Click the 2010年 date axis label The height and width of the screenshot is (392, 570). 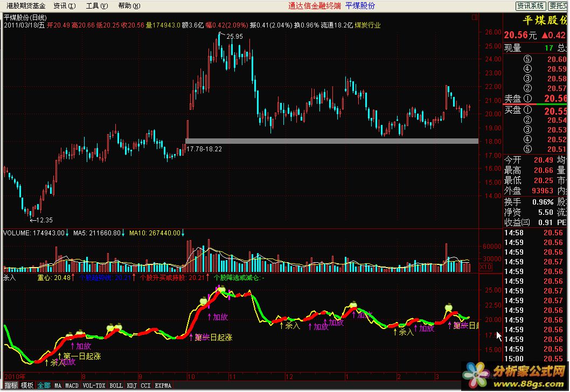click(15, 377)
